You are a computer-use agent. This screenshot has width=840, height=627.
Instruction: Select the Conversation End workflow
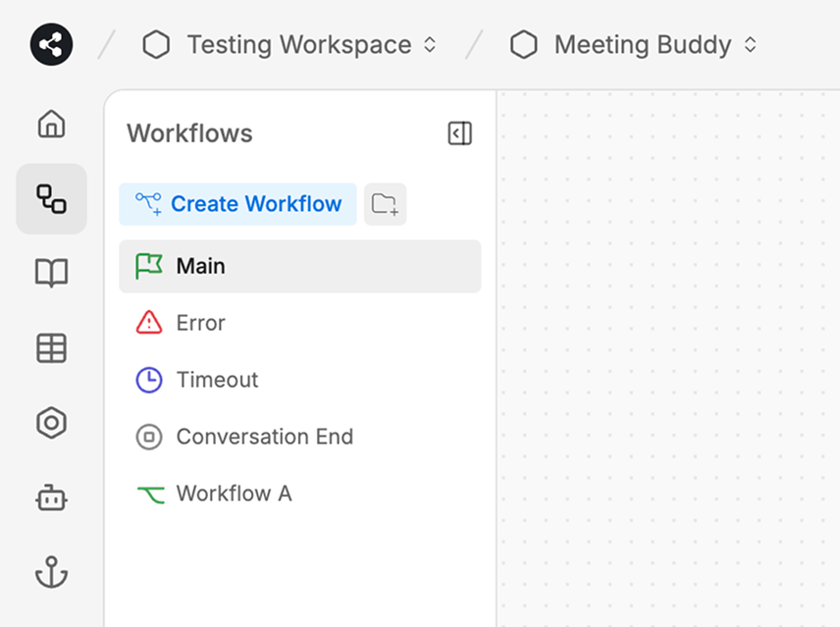[x=264, y=437]
